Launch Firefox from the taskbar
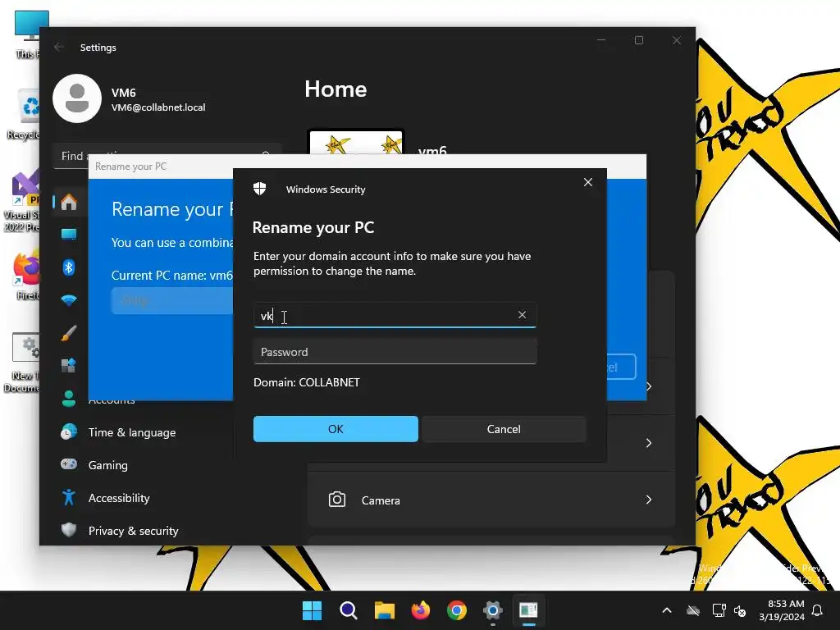This screenshot has height=630, width=840. [x=421, y=610]
